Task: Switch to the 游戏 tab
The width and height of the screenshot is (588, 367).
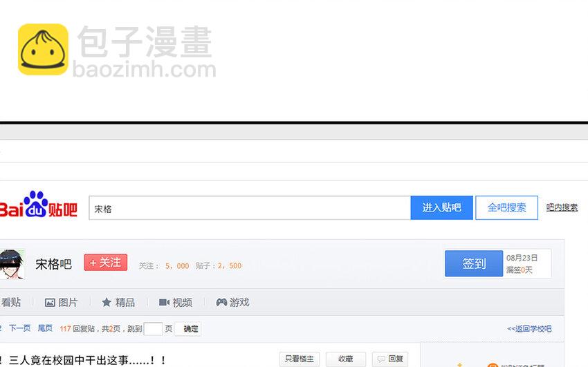Action: [239, 302]
